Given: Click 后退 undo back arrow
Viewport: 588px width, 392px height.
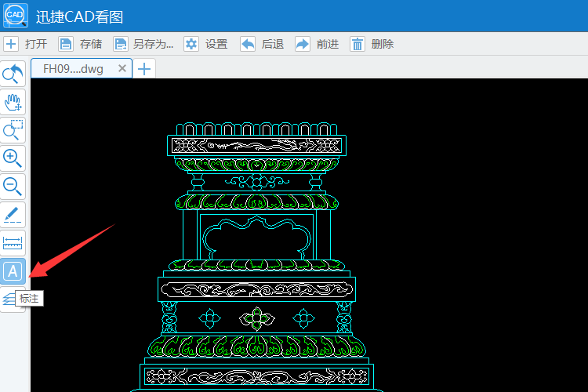Looking at the screenshot, I should [x=262, y=44].
